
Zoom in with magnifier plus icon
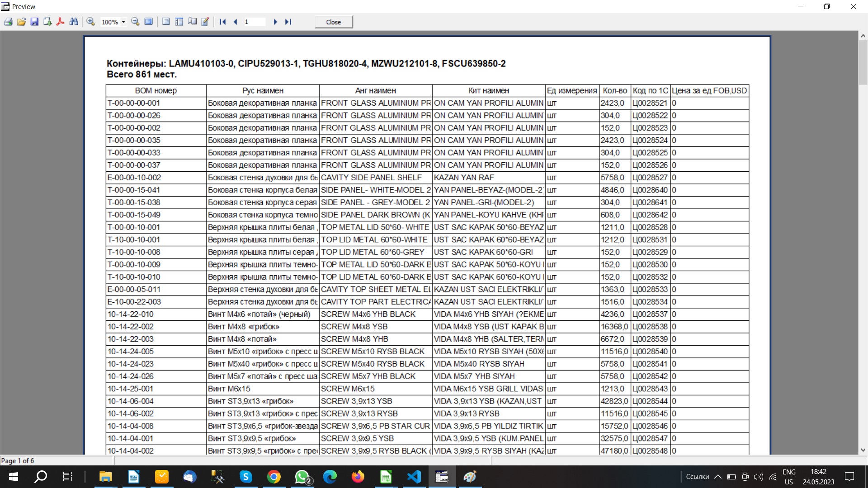(90, 22)
